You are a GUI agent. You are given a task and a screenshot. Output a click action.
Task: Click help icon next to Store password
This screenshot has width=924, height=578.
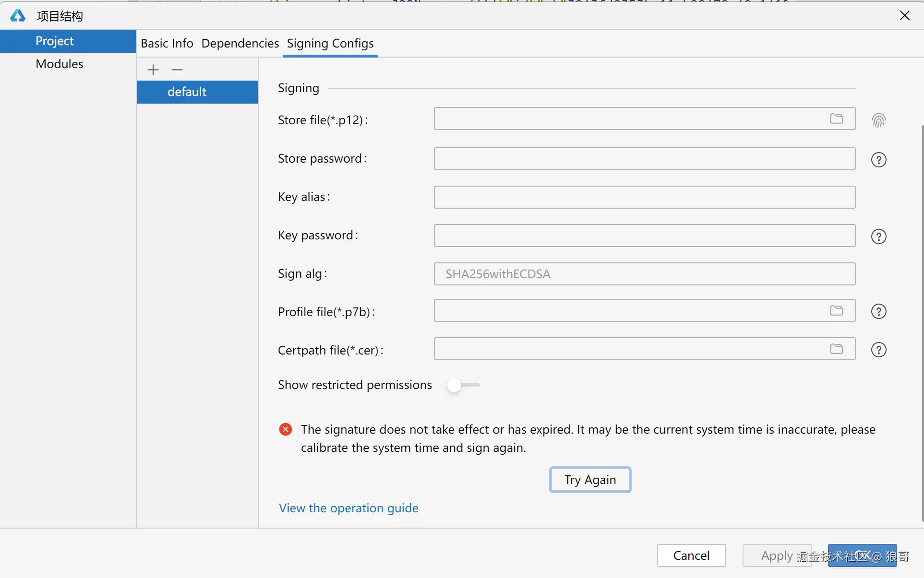[x=878, y=160]
